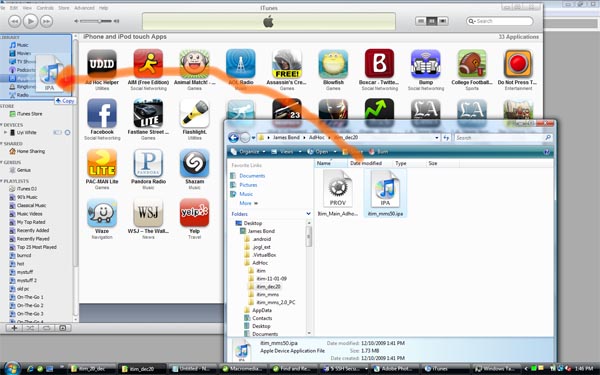Open the Documents favorite link
The width and height of the screenshot is (600, 375).
(x=252, y=176)
